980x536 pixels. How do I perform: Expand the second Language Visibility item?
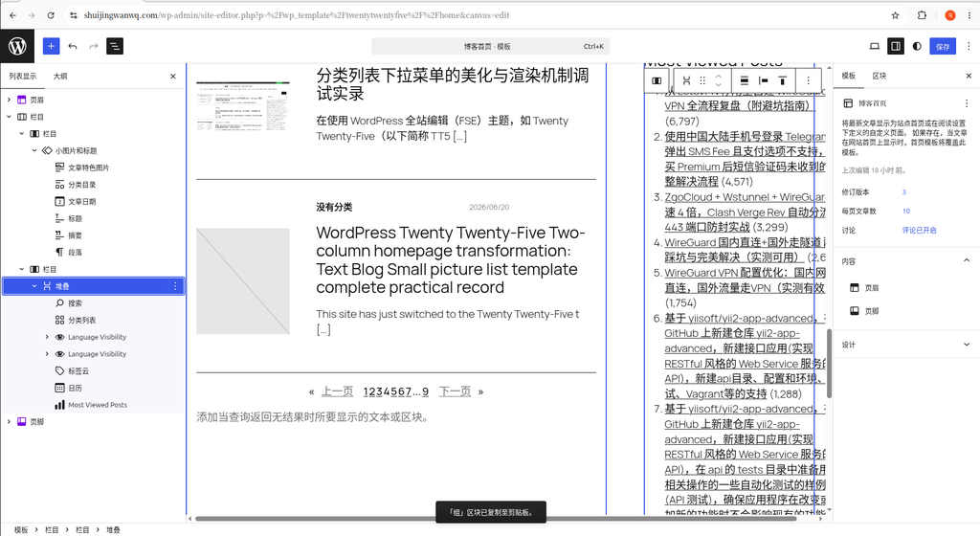(47, 353)
